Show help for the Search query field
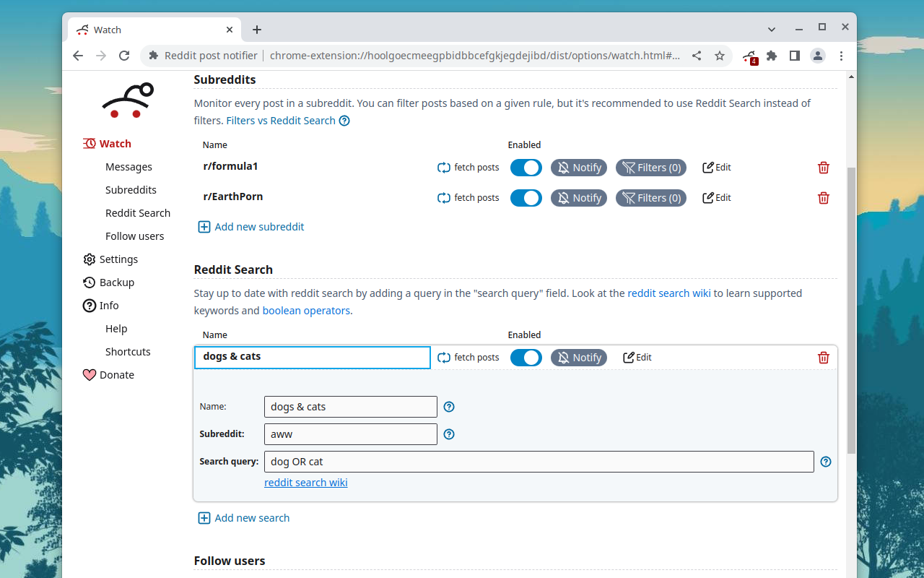The height and width of the screenshot is (578, 924). point(826,462)
